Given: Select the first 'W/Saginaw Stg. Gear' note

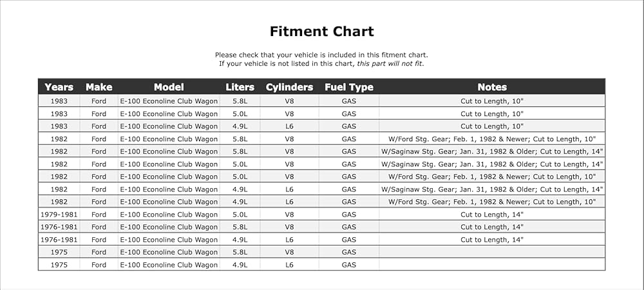Looking at the screenshot, I should (x=492, y=151).
